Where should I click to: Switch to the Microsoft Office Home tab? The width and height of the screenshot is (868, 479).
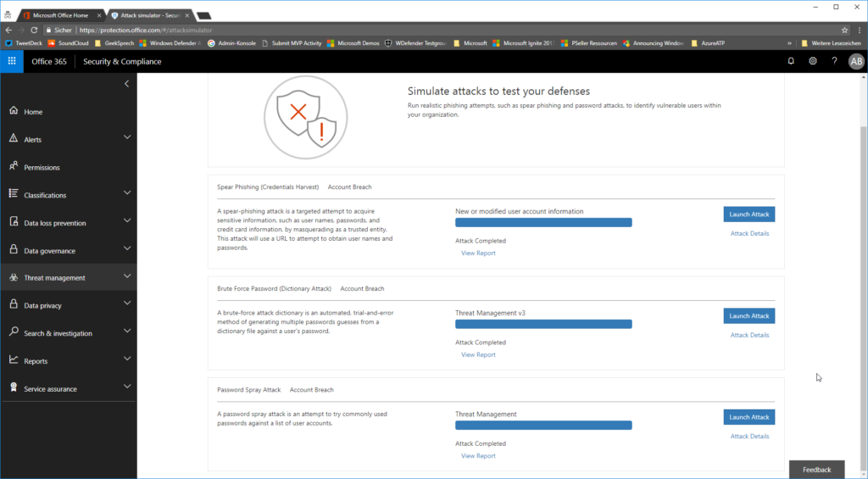point(59,15)
